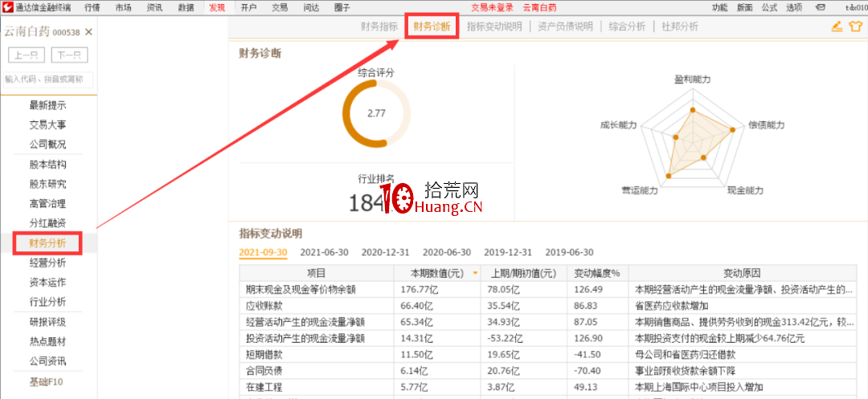Sort table by 本期数值 arrow
The width and height of the screenshot is (868, 399).
click(x=475, y=273)
